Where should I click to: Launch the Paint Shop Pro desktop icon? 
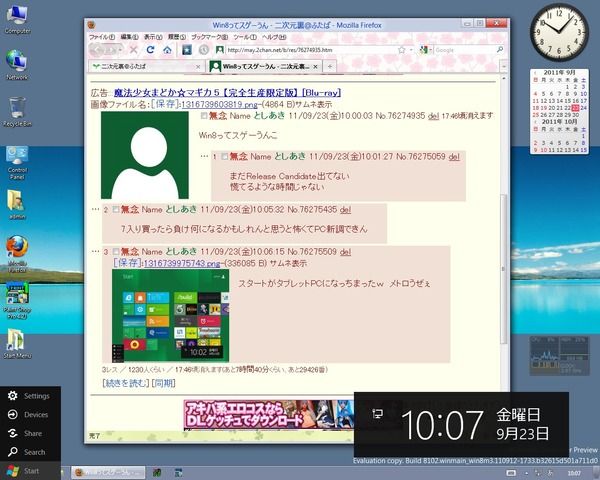[17, 301]
